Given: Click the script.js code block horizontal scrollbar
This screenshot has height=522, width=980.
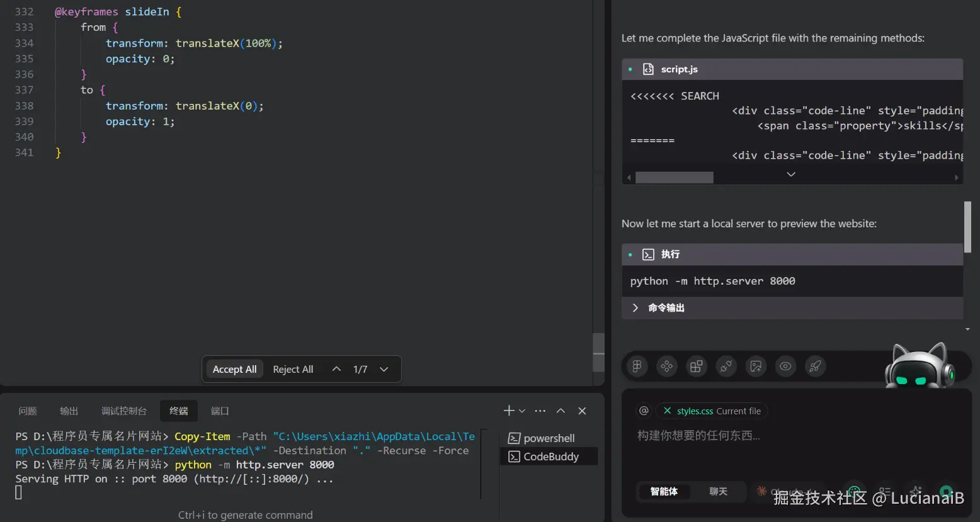Looking at the screenshot, I should [675, 178].
